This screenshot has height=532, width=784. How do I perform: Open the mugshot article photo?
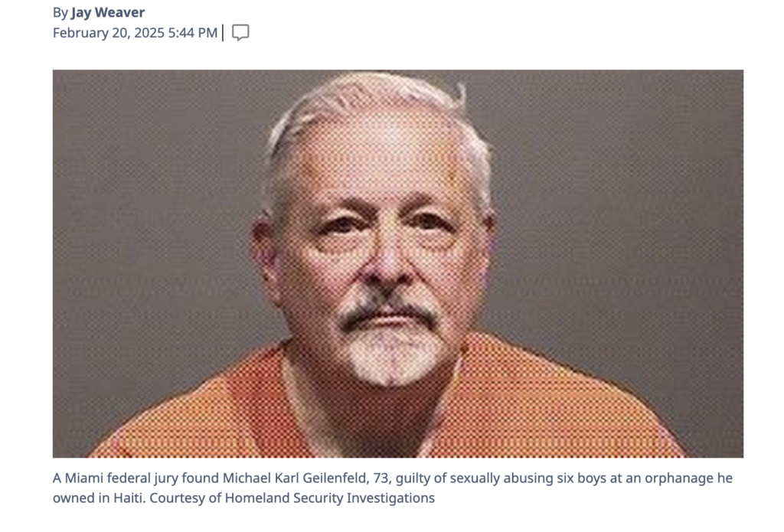point(398,263)
